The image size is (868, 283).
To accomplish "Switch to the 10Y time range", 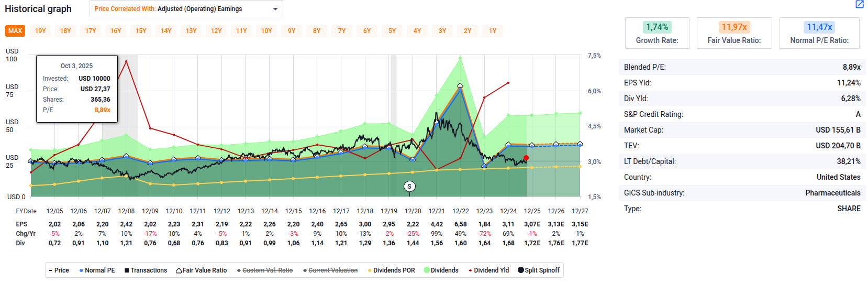I will (x=266, y=31).
